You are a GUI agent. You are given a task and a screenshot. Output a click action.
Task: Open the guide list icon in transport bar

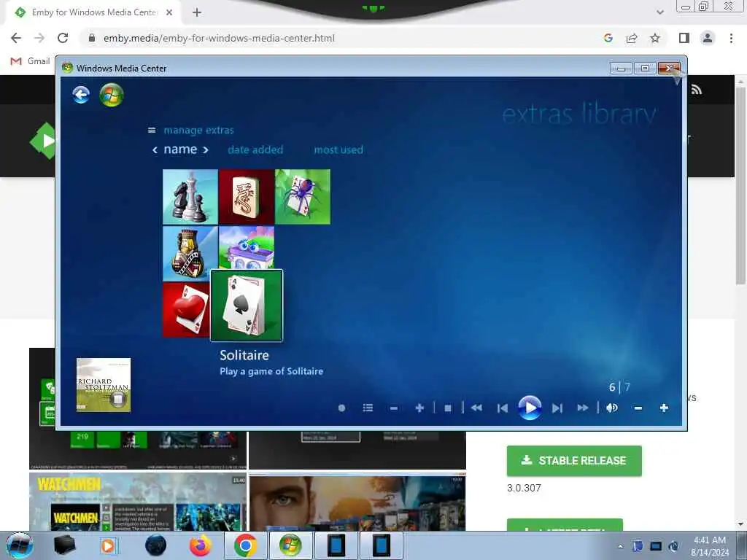point(368,408)
